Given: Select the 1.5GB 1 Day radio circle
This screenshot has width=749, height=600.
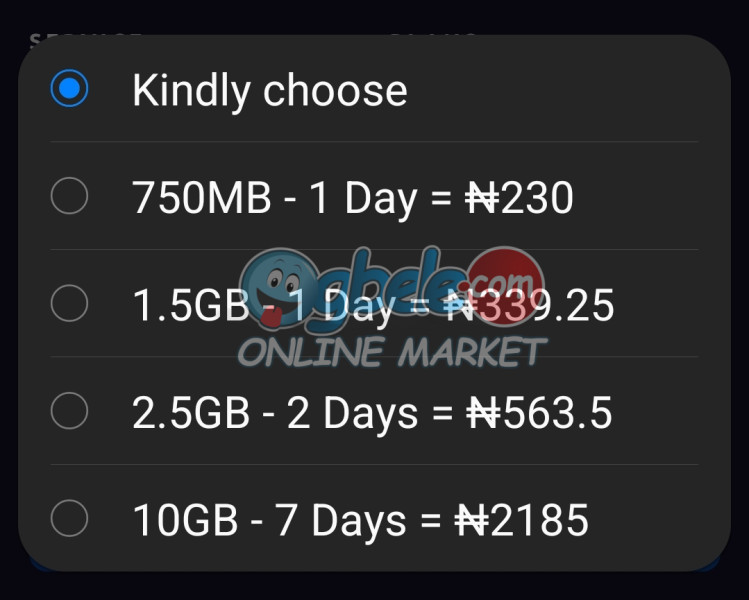Looking at the screenshot, I should point(69,303).
